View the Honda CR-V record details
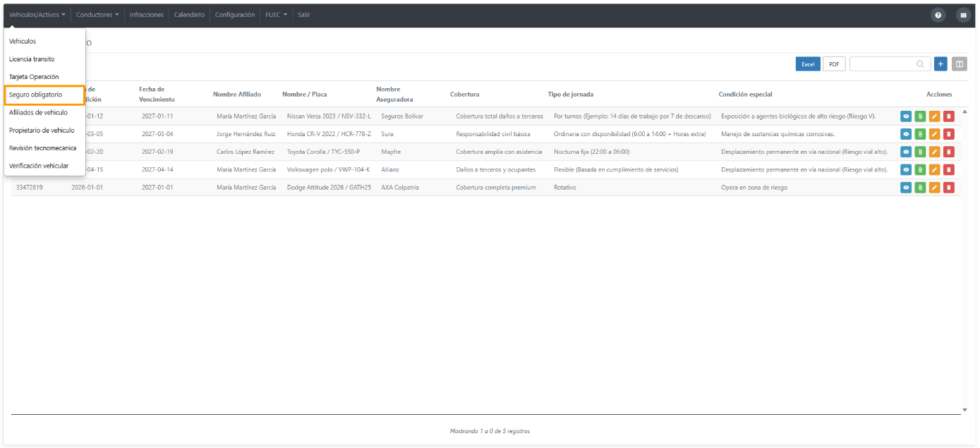Screen dimensions: 980x448 (906, 134)
